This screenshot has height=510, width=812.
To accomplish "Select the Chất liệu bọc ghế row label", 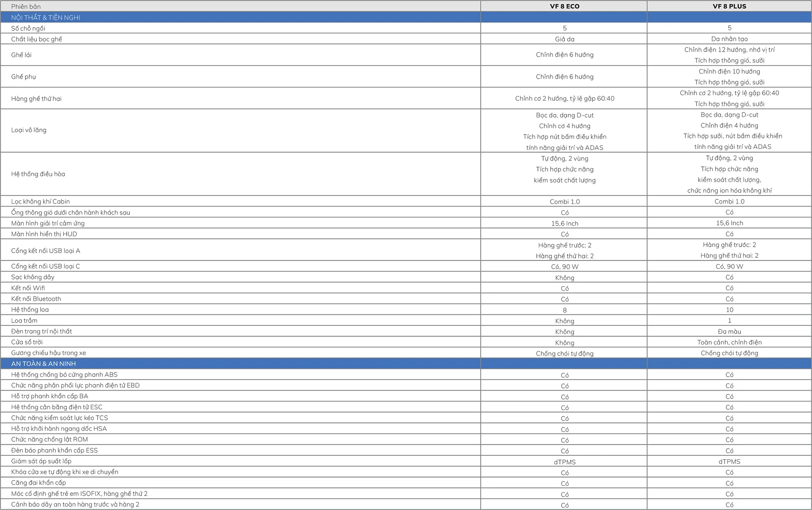I will coord(36,39).
